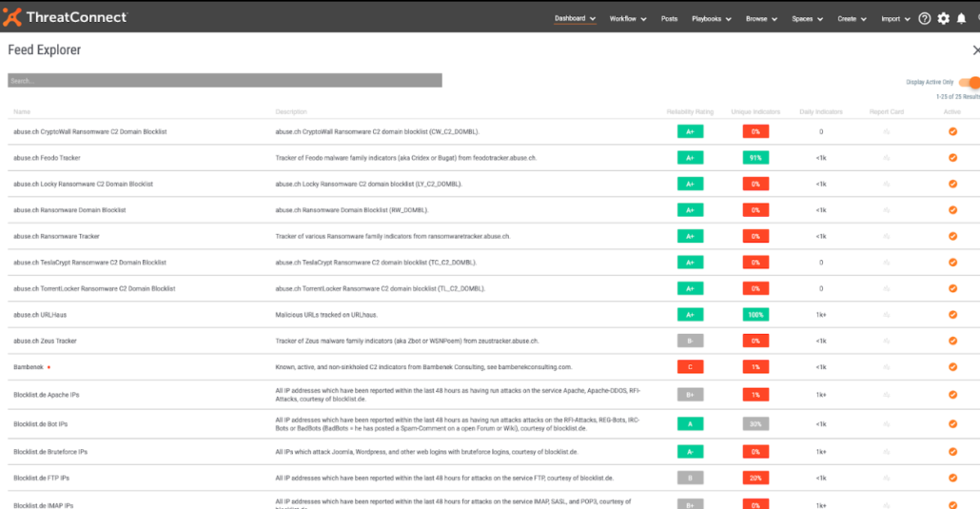Open report card icon for Blocklist.de Bruteforce IPs
Image resolution: width=980 pixels, height=509 pixels.
[x=886, y=452]
